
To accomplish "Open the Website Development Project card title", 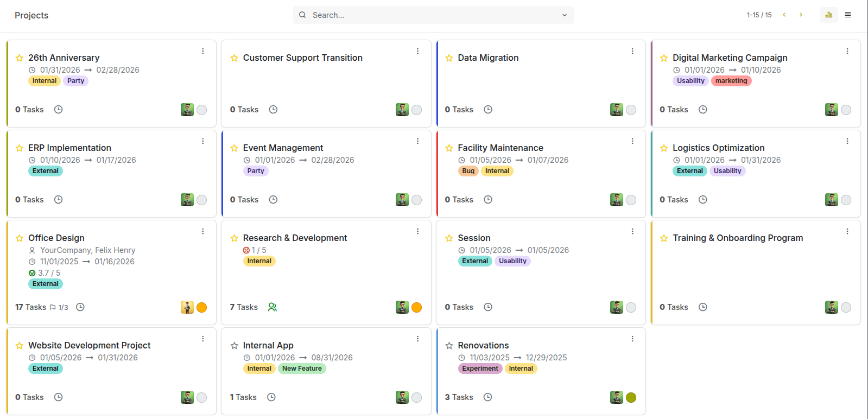I will 90,346.
